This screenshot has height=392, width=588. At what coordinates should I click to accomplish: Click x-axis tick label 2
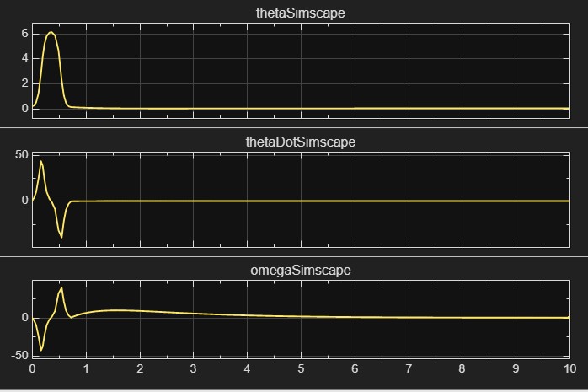pyautogui.click(x=140, y=368)
